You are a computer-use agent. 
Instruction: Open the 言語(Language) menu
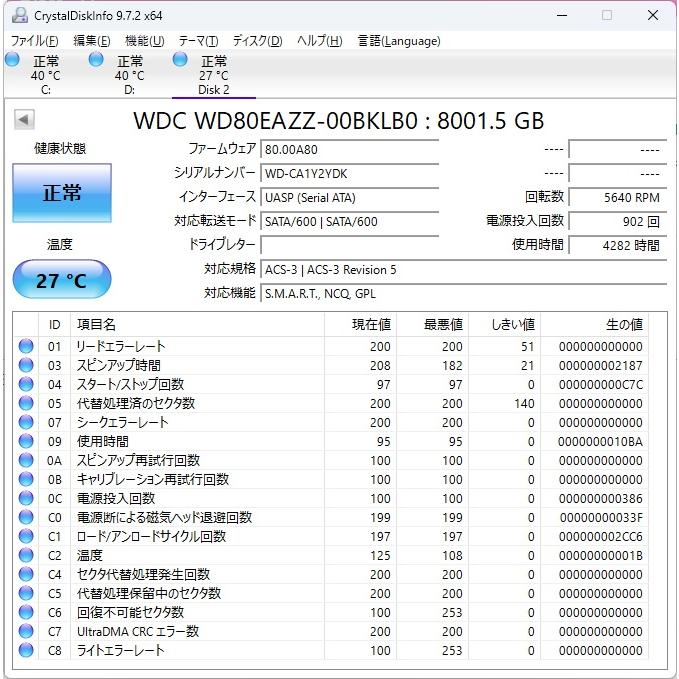tap(399, 41)
